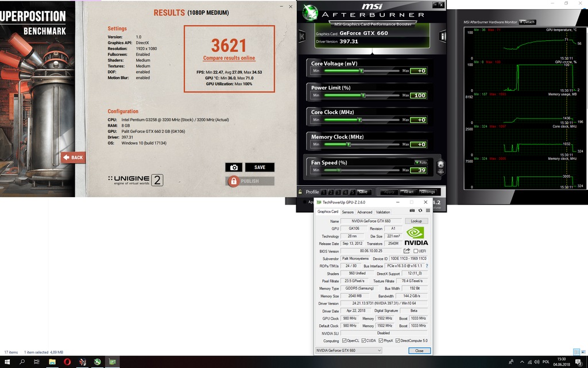Toggle the fan speed Auto button
This screenshot has width=588, height=368.
tap(421, 162)
